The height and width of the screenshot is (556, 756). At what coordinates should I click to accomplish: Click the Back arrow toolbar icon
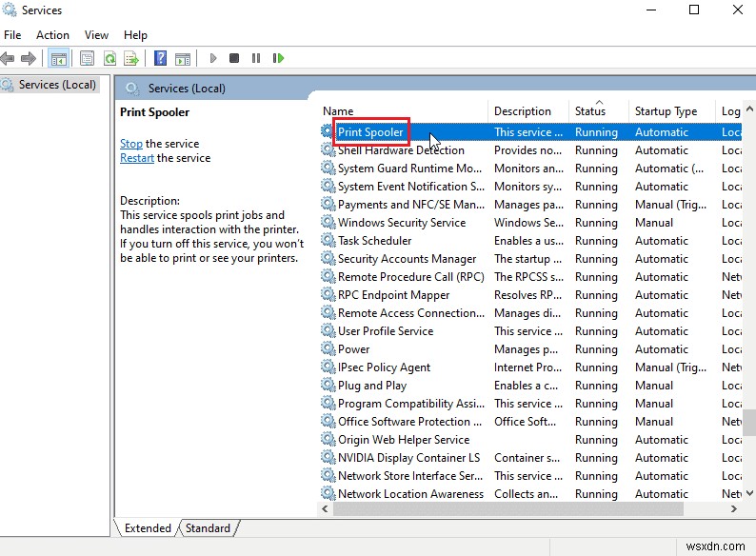[x=8, y=59]
